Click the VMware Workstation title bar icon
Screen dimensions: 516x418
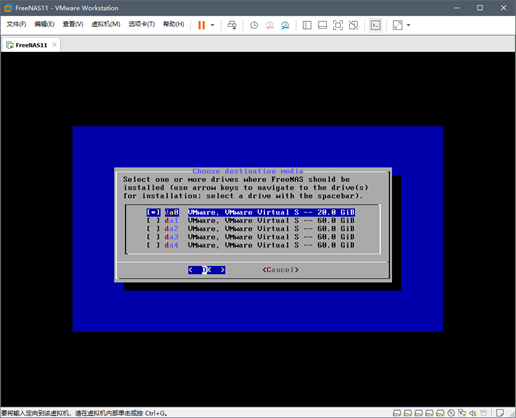click(8, 8)
